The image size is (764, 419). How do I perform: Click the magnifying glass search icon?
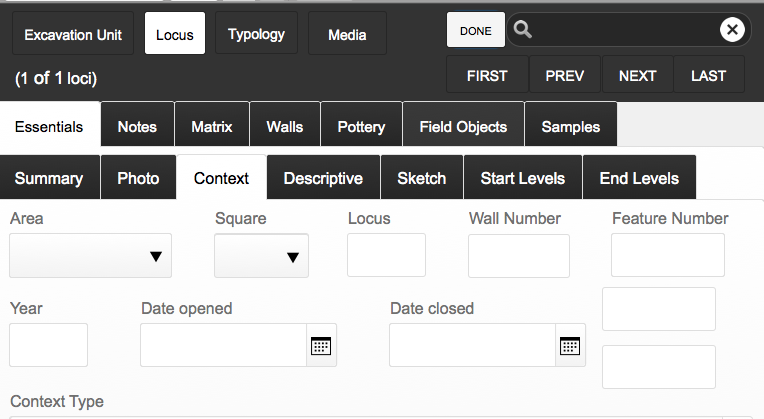522,30
